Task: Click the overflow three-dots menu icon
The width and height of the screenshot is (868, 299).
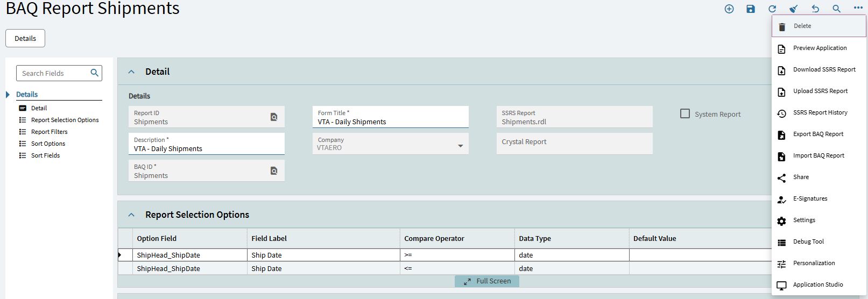Action: pos(858,8)
